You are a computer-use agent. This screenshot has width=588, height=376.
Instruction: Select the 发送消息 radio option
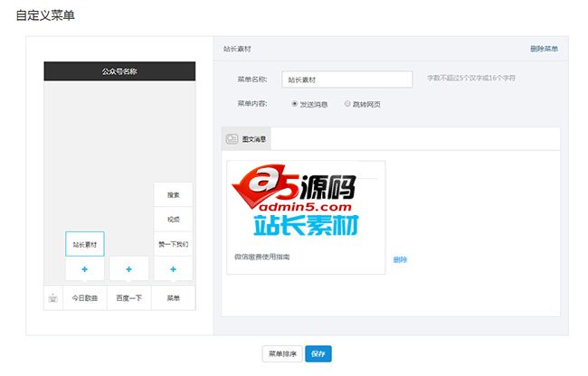(295, 104)
